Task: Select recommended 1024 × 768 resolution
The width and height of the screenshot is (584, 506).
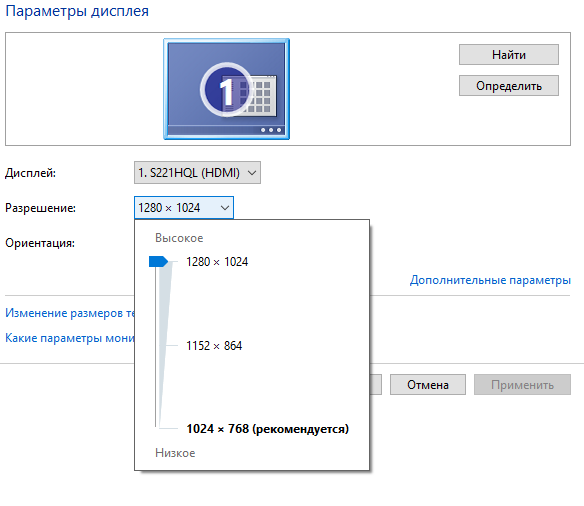Action: [267, 429]
